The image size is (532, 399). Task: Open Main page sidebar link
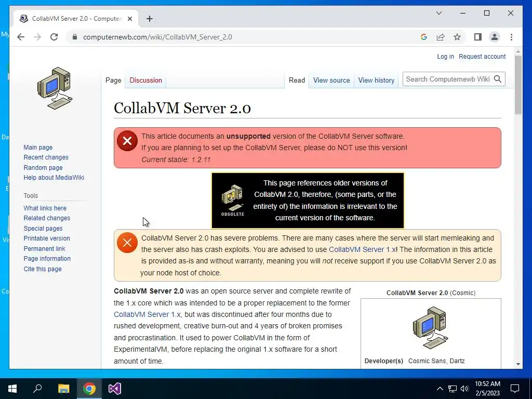pos(38,147)
